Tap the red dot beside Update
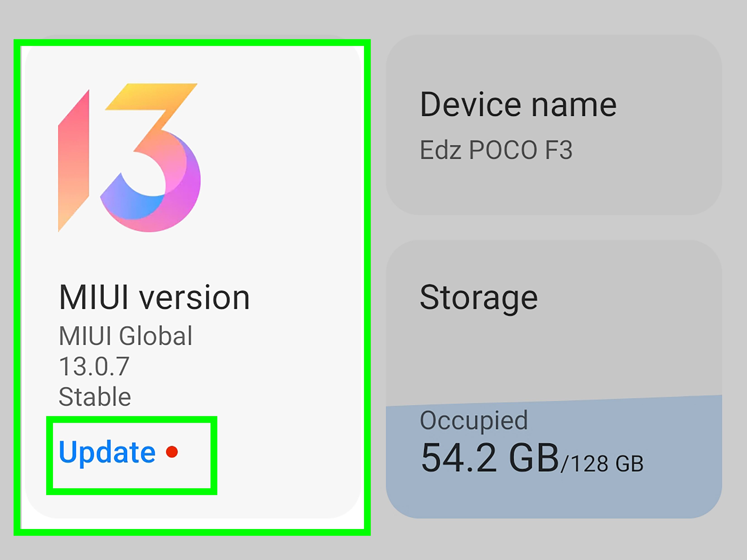747x560 pixels. coord(172,452)
